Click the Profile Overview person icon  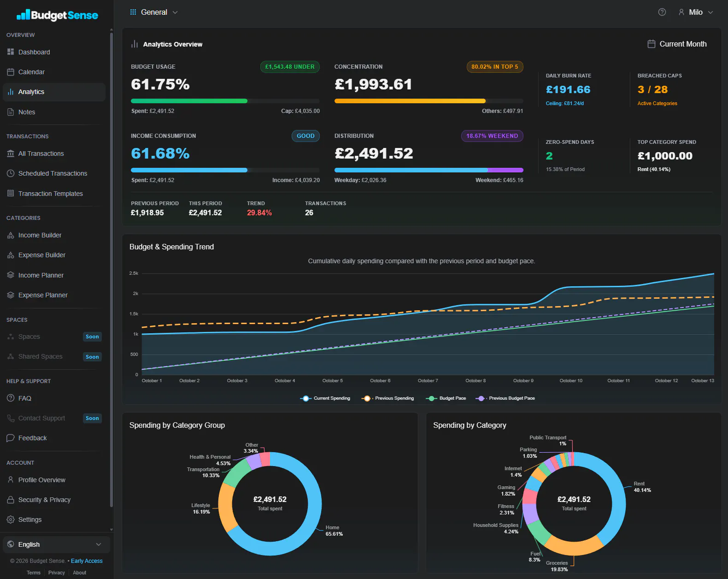(11, 480)
